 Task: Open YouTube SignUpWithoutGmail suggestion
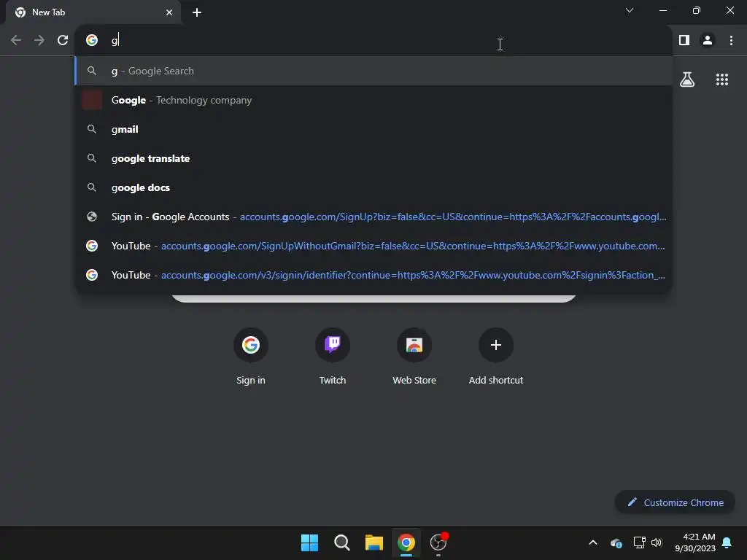click(x=373, y=246)
